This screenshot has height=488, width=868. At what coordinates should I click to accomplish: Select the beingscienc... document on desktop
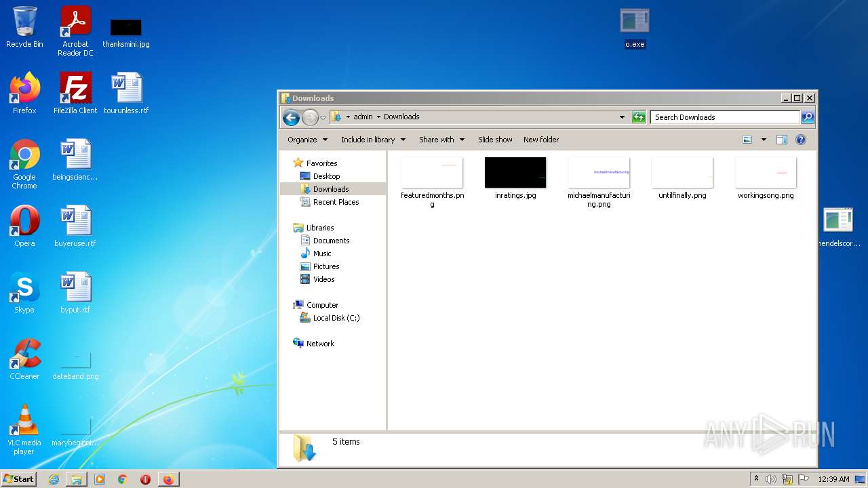pyautogui.click(x=75, y=159)
